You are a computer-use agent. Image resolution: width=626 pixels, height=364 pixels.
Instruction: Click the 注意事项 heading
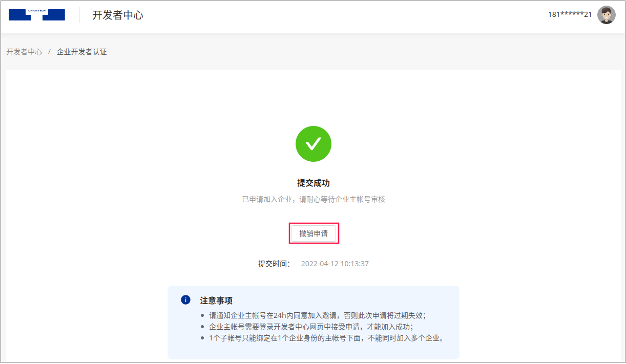[216, 301]
